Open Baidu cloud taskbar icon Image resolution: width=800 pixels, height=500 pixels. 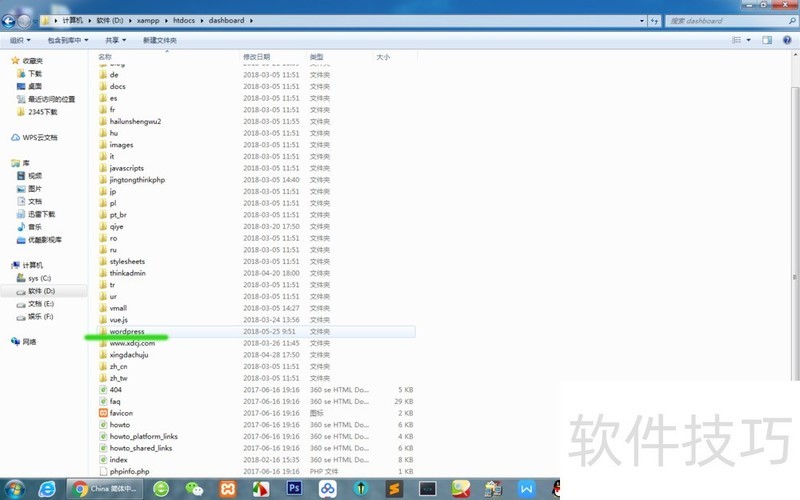pos(328,489)
